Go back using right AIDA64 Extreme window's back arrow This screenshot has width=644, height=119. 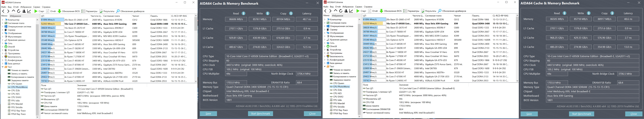[x=325, y=11]
